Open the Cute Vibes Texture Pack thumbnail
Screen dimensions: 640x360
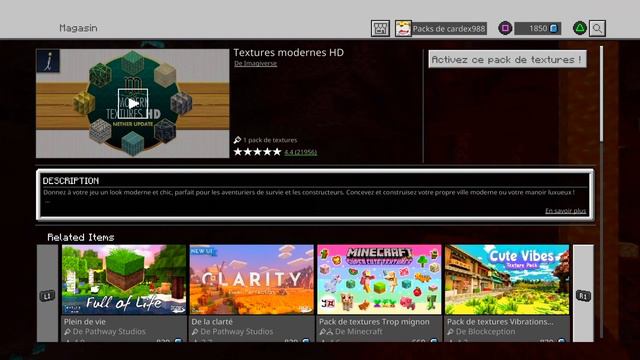click(507, 280)
